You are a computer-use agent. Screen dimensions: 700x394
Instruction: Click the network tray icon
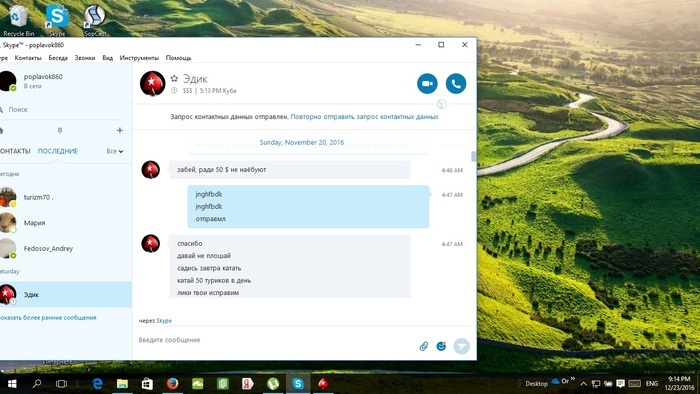(596, 383)
